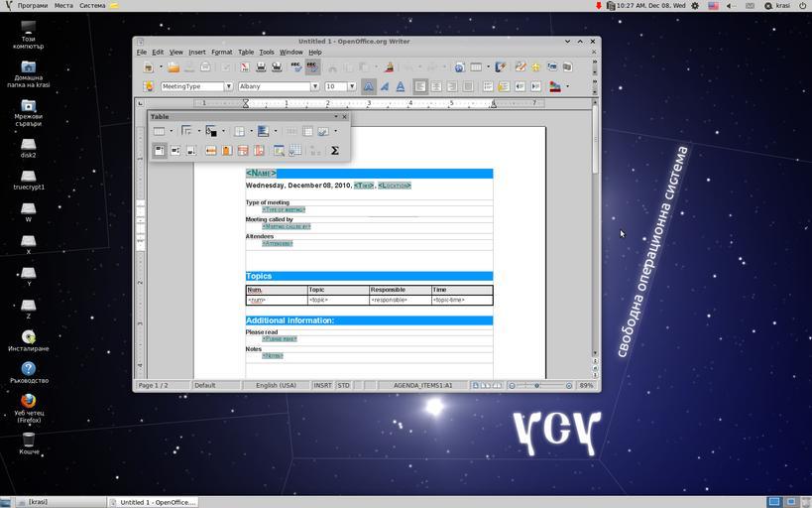The image size is (812, 508).
Task: Click the Export as PDF icon
Action: [x=245, y=67]
